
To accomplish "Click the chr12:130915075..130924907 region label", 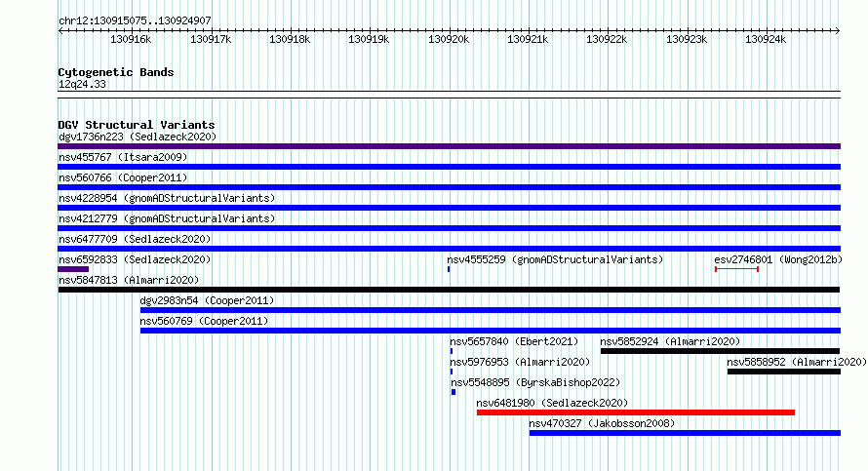I will point(135,20).
